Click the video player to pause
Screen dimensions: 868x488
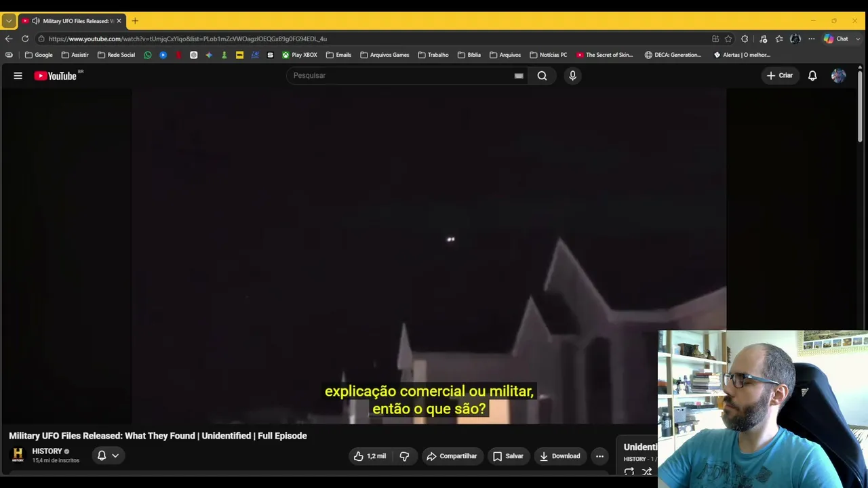pyautogui.click(x=429, y=256)
